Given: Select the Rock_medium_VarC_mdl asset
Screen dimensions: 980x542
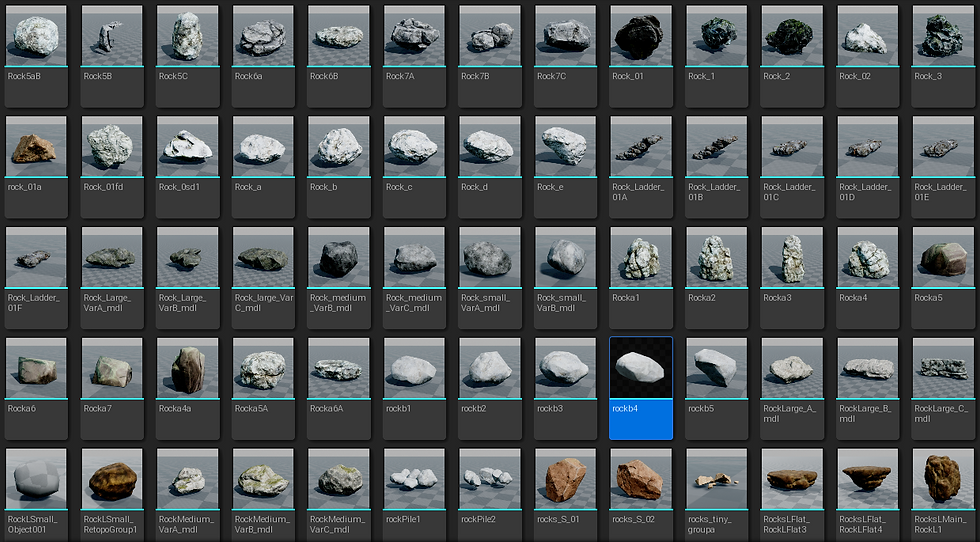Looking at the screenshot, I should (414, 278).
